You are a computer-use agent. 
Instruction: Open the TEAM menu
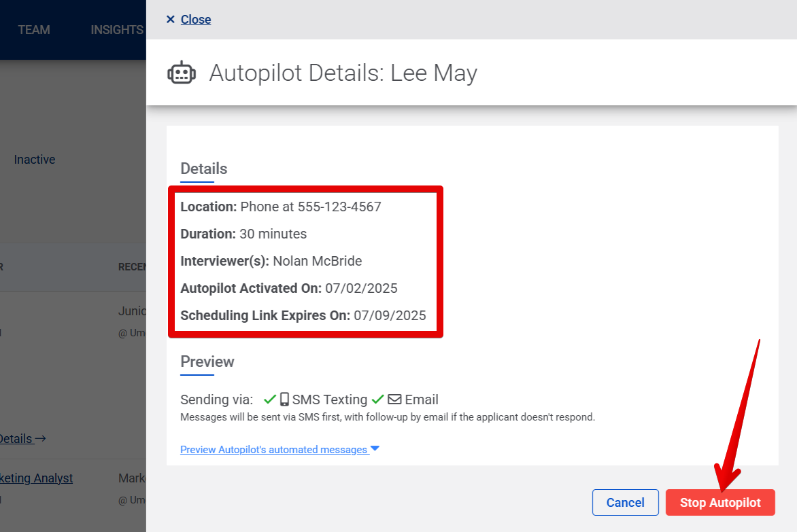(x=33, y=29)
